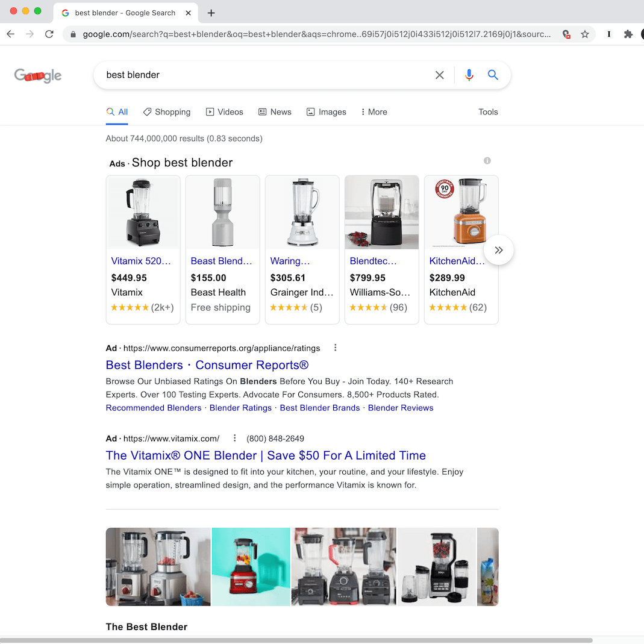This screenshot has height=644, width=644.
Task: Click The Best Blender heading
Action: (x=146, y=627)
